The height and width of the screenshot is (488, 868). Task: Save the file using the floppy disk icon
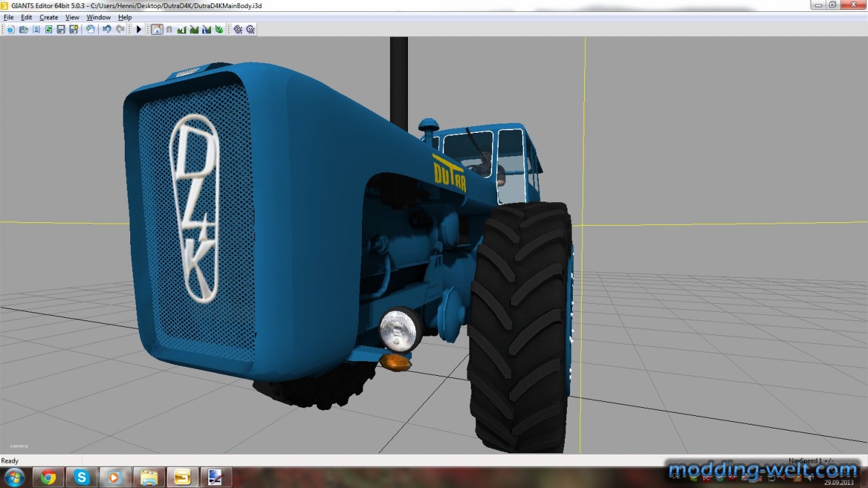(x=61, y=29)
